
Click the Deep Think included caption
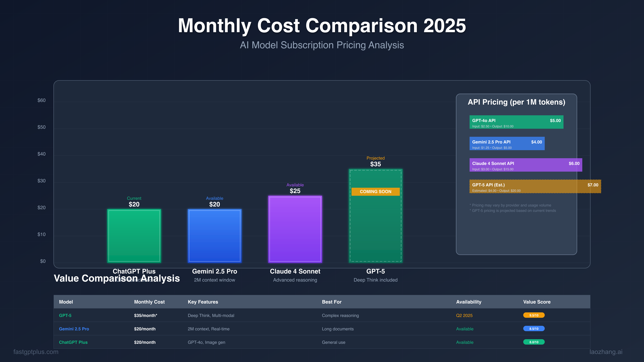point(376,280)
